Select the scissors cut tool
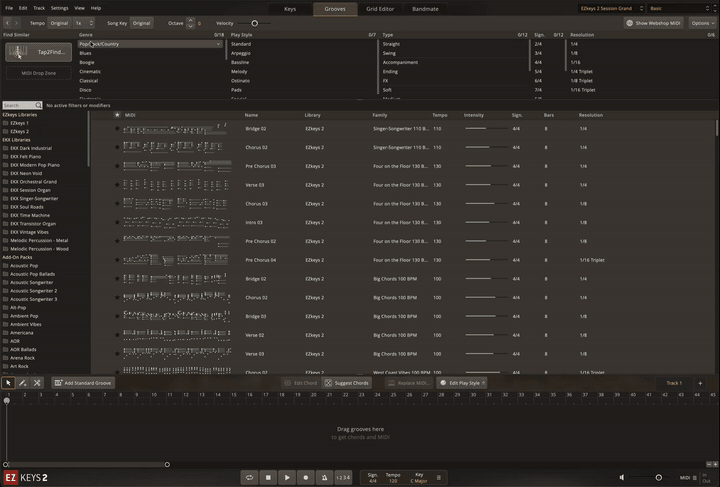720x487 pixels. click(x=37, y=383)
